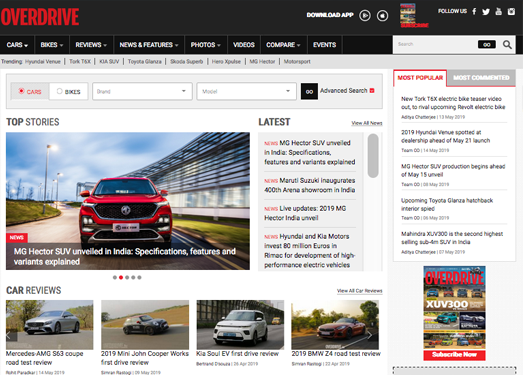Open the Model dropdown
This screenshot has width=523, height=375.
(x=246, y=91)
